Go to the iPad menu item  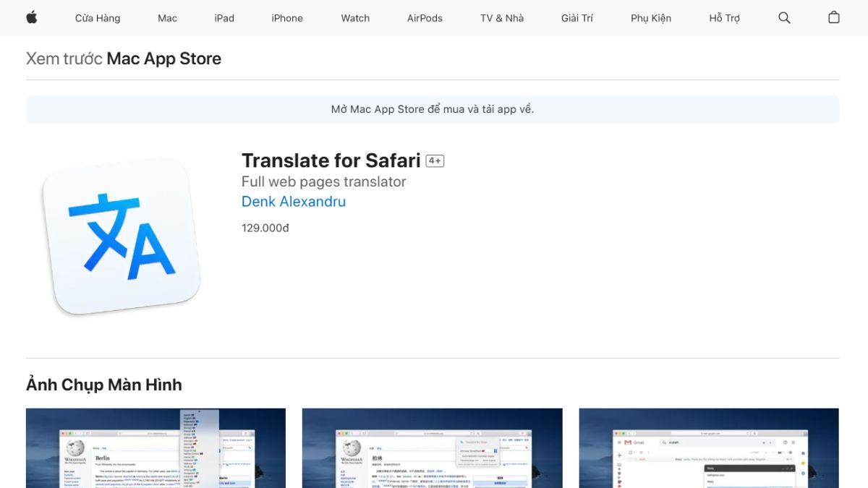[224, 18]
